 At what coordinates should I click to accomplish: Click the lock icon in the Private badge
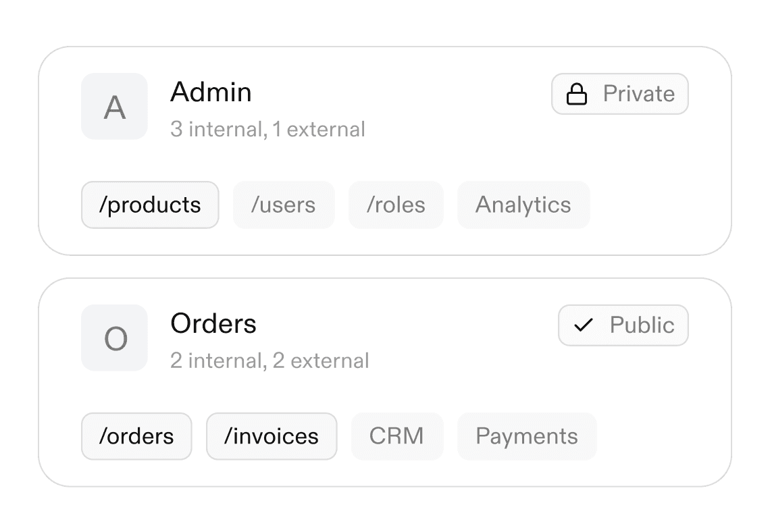(576, 95)
